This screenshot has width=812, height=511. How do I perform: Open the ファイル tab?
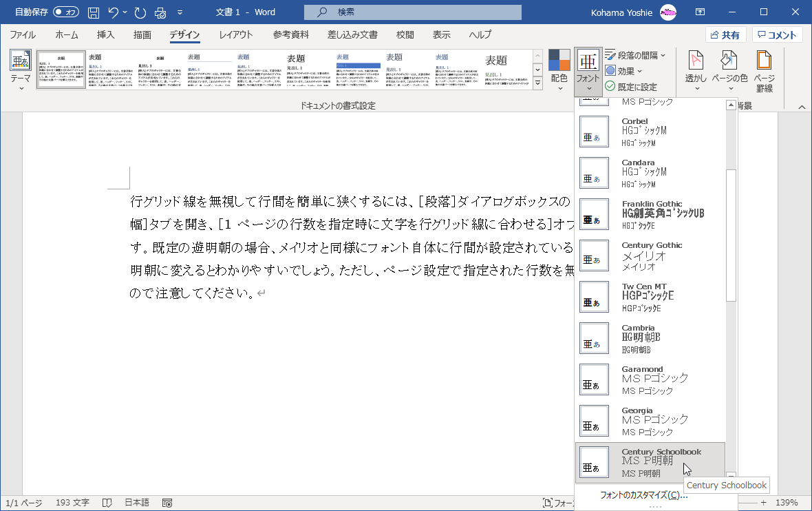click(x=23, y=34)
